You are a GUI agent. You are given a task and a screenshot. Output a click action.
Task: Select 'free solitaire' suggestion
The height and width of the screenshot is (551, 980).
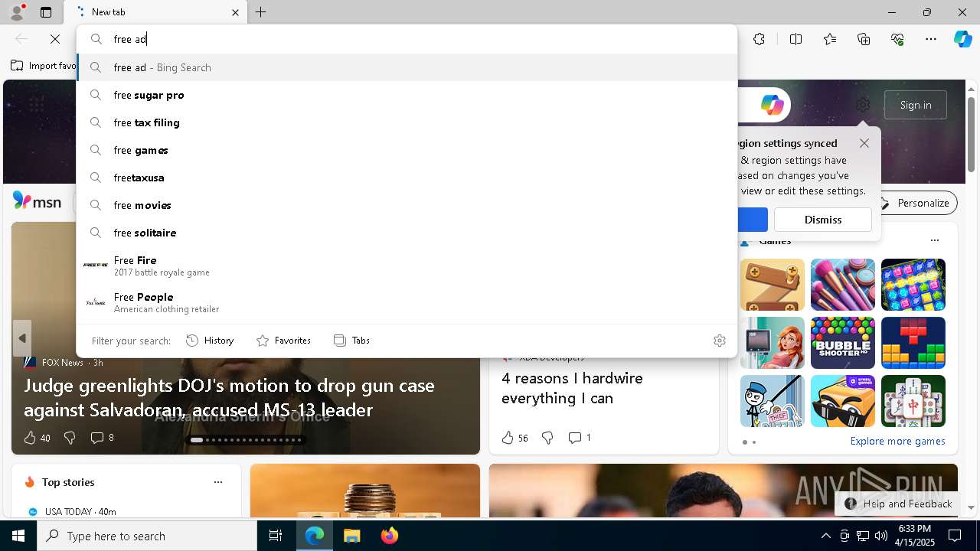(x=407, y=233)
